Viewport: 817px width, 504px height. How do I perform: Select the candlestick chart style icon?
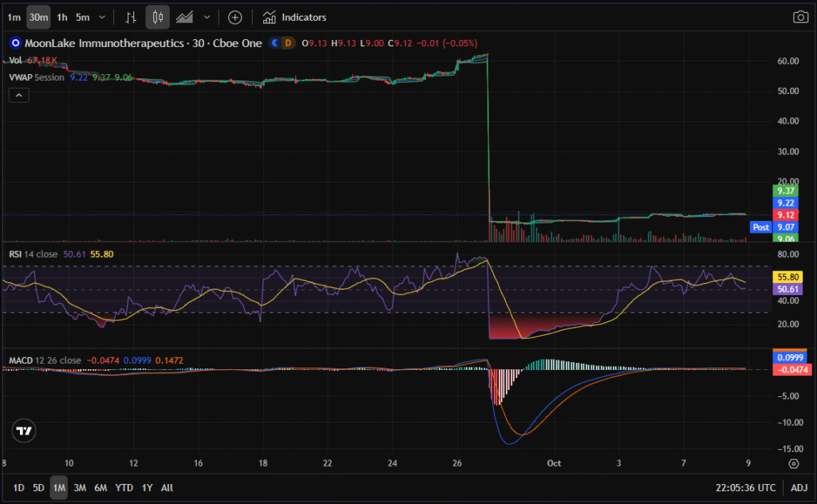coord(158,17)
